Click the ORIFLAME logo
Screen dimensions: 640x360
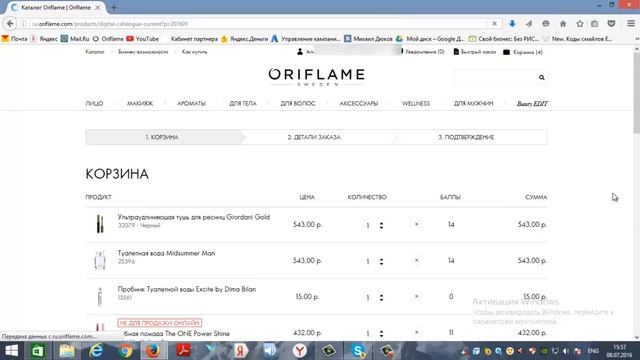coord(316,77)
